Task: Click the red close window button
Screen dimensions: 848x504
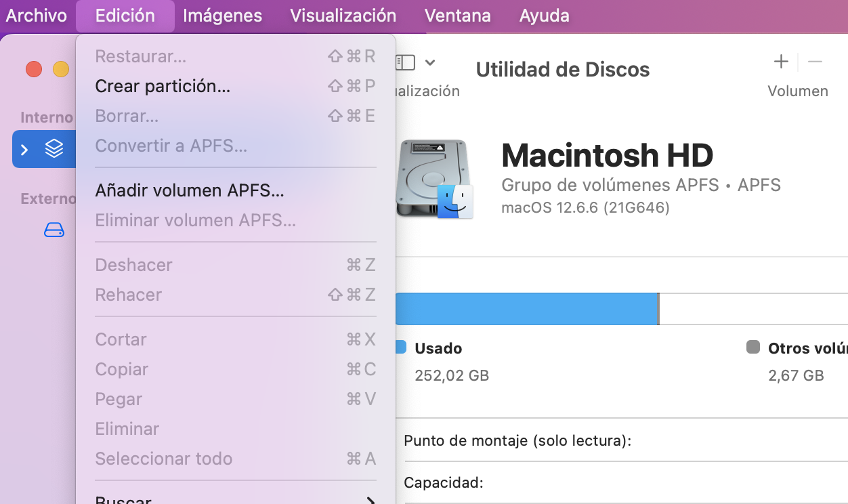Action: (34, 69)
